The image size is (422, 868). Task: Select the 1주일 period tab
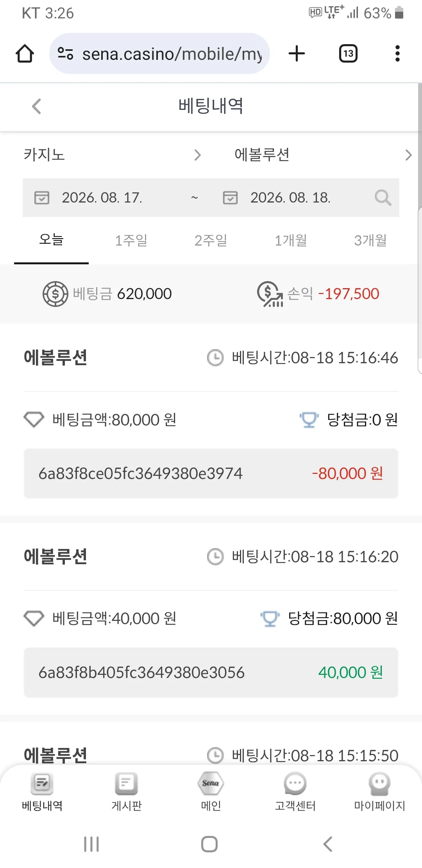(x=131, y=240)
